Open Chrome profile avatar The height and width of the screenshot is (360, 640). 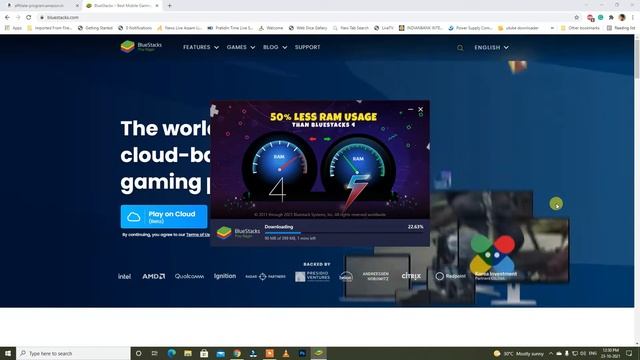(622, 18)
